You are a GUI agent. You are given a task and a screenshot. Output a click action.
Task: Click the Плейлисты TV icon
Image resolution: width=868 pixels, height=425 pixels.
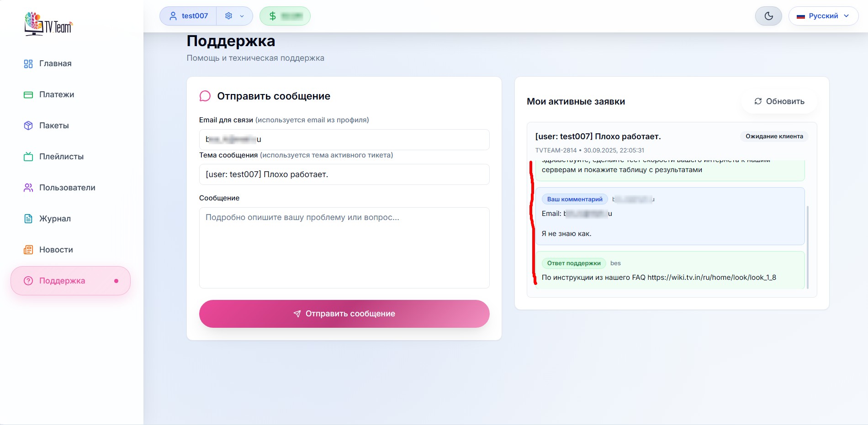click(x=28, y=157)
